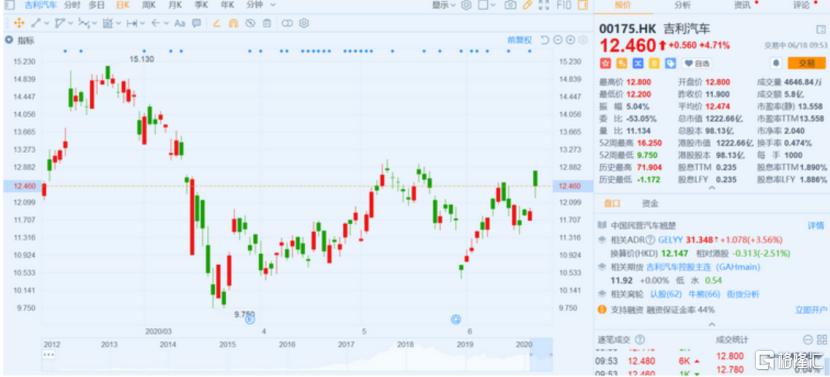Zoom out chart with minus circle
The image size is (830, 377).
[x=557, y=40]
